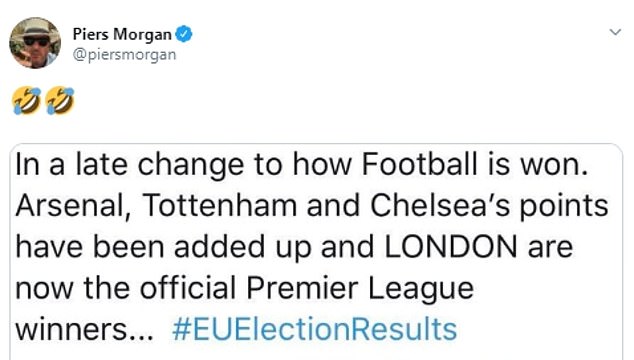The height and width of the screenshot is (360, 634).
Task: Click the word Football in quoted text
Action: 419,164
